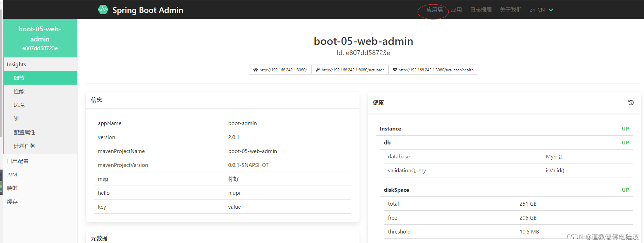Click the msg value 你好
The height and width of the screenshot is (243, 644).
(233, 179)
